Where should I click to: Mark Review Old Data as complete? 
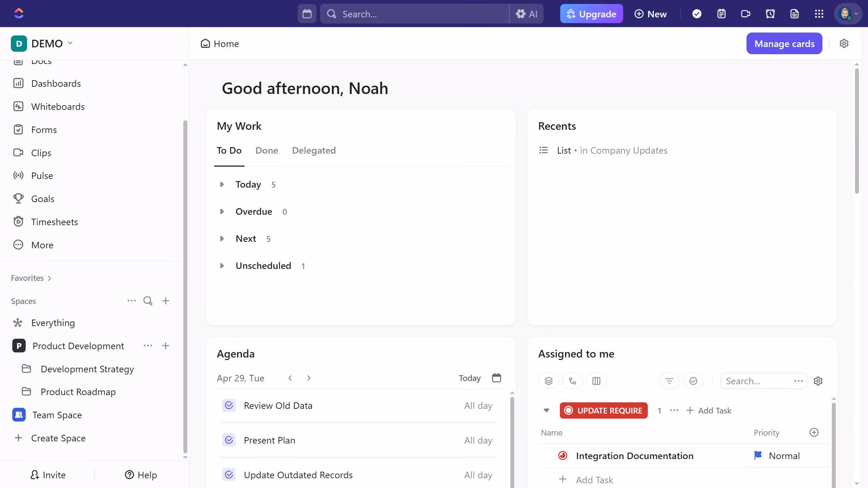click(x=229, y=406)
